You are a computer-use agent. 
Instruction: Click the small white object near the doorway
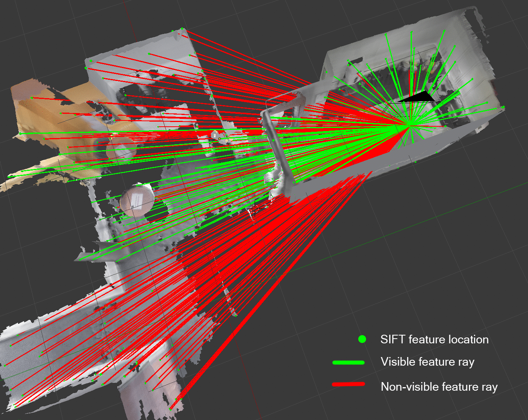pyautogui.click(x=216, y=135)
